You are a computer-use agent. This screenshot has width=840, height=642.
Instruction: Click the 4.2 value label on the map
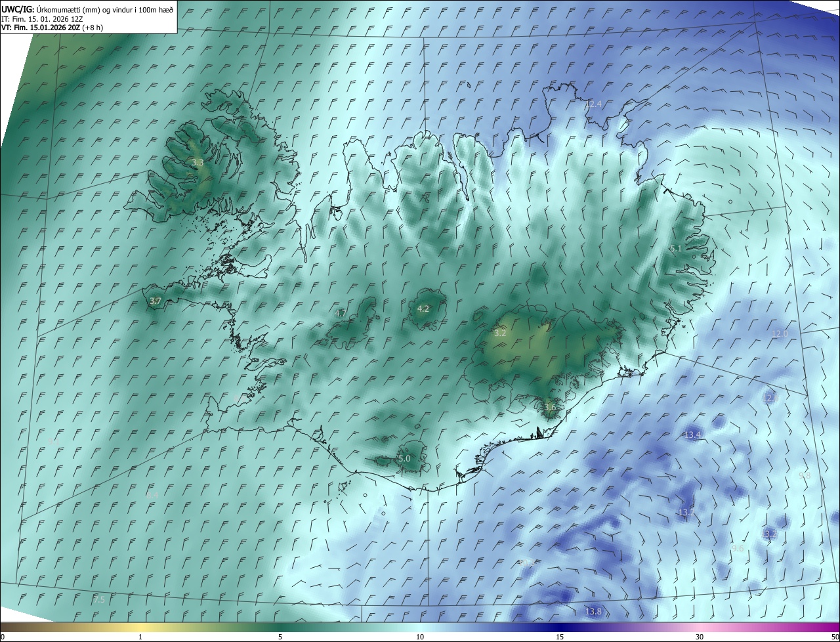(x=423, y=309)
